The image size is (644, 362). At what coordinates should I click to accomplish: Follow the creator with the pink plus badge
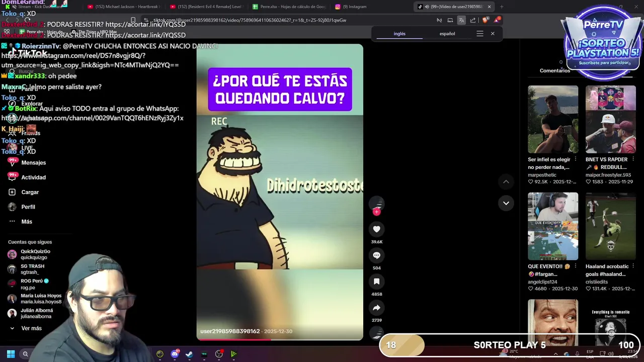pyautogui.click(x=376, y=212)
